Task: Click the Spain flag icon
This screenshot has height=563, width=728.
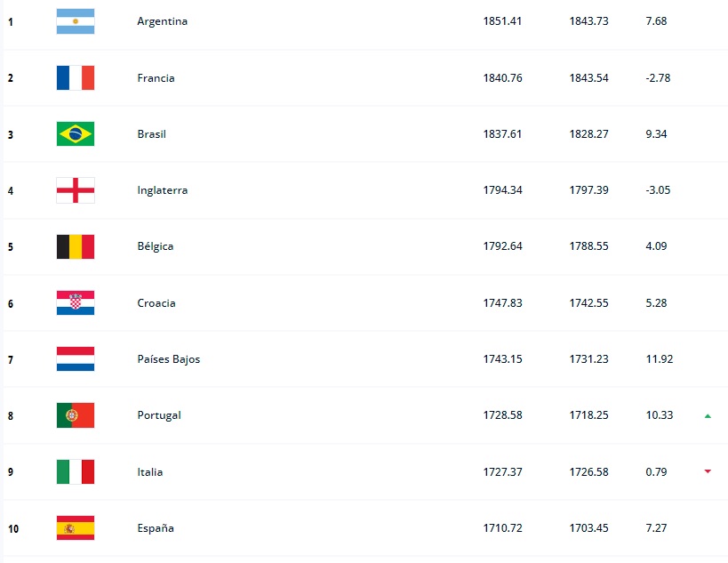Action: [x=76, y=528]
